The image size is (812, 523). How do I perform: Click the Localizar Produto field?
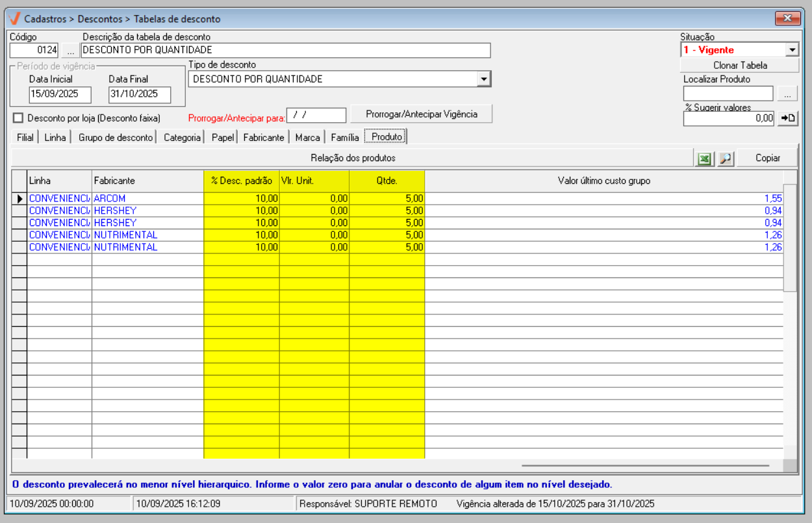pos(729,94)
